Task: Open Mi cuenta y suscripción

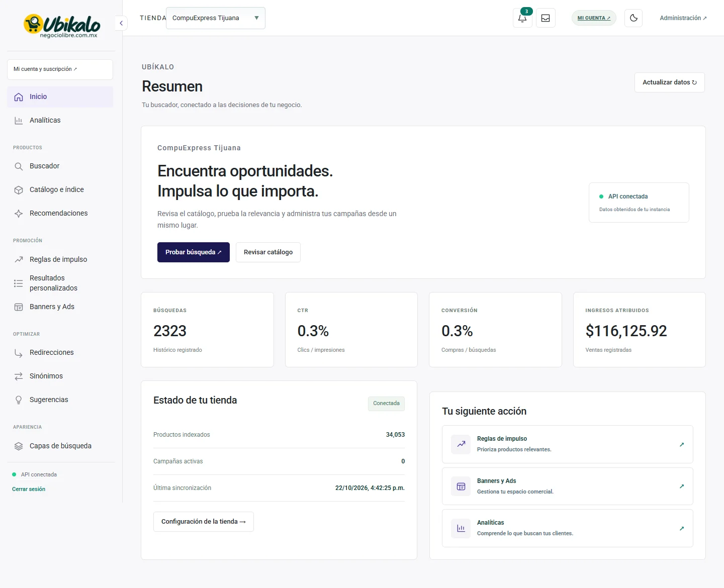Action: (x=60, y=69)
